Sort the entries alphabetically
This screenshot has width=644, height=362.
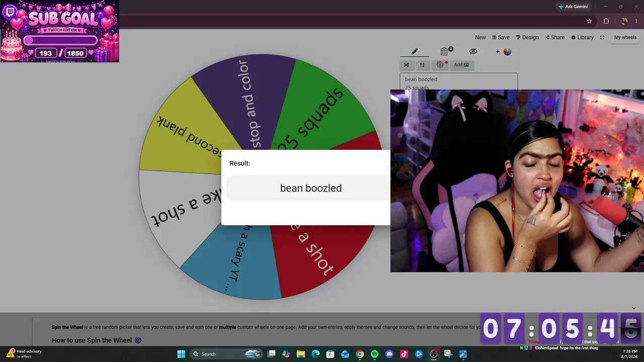(x=422, y=65)
